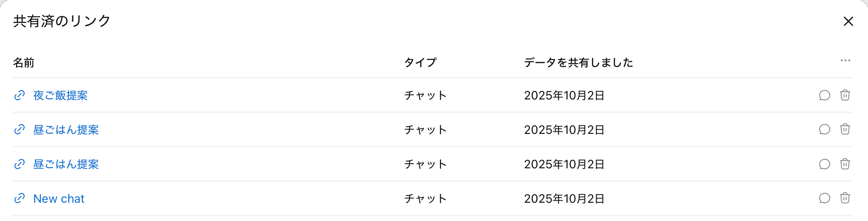Click chat bubble on lower 昼ごはん提案 row
The width and height of the screenshot is (868, 221).
coord(824,164)
